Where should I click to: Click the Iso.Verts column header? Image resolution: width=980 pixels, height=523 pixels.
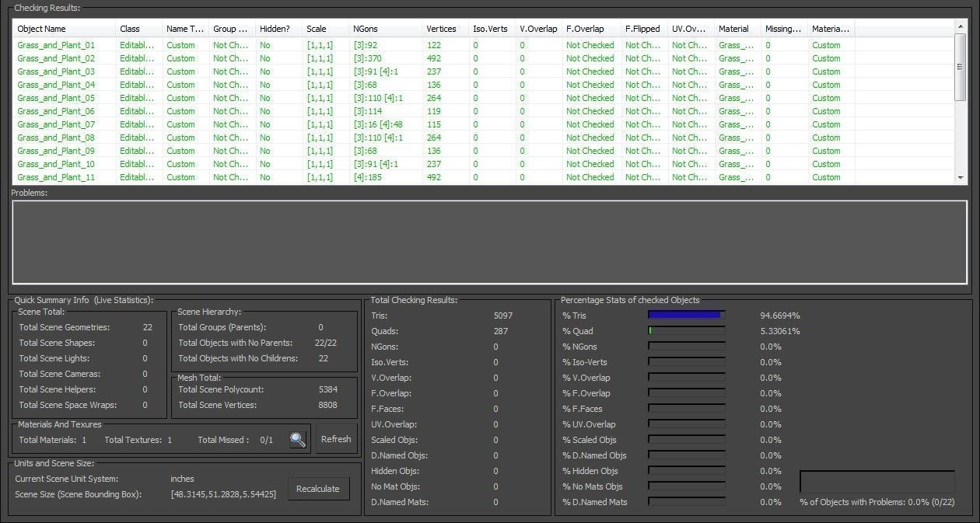coord(492,29)
